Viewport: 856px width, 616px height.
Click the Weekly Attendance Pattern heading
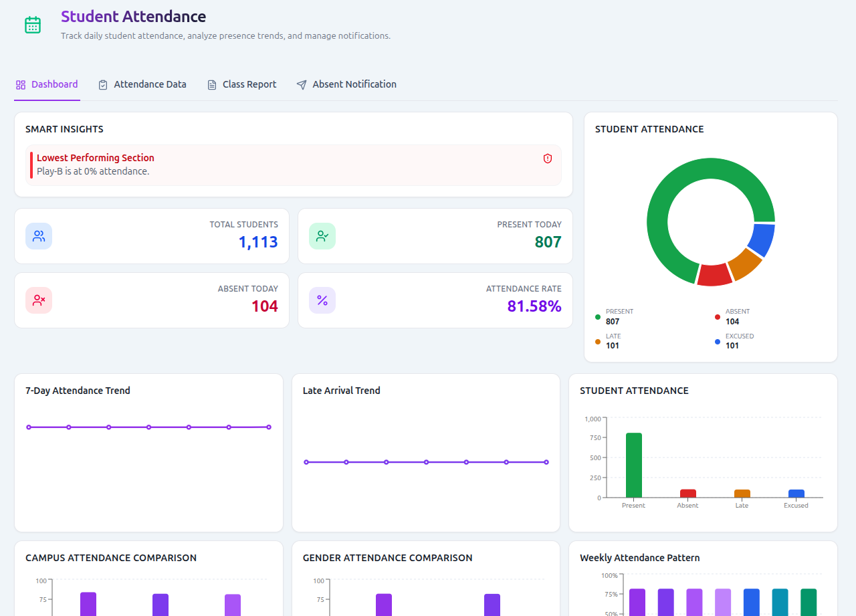pos(640,558)
